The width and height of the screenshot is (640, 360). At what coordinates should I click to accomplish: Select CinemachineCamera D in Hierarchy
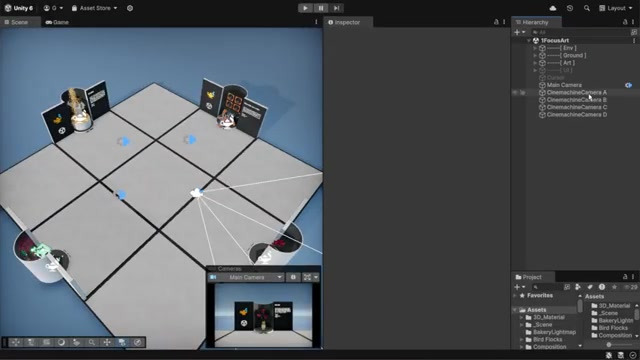(576, 115)
